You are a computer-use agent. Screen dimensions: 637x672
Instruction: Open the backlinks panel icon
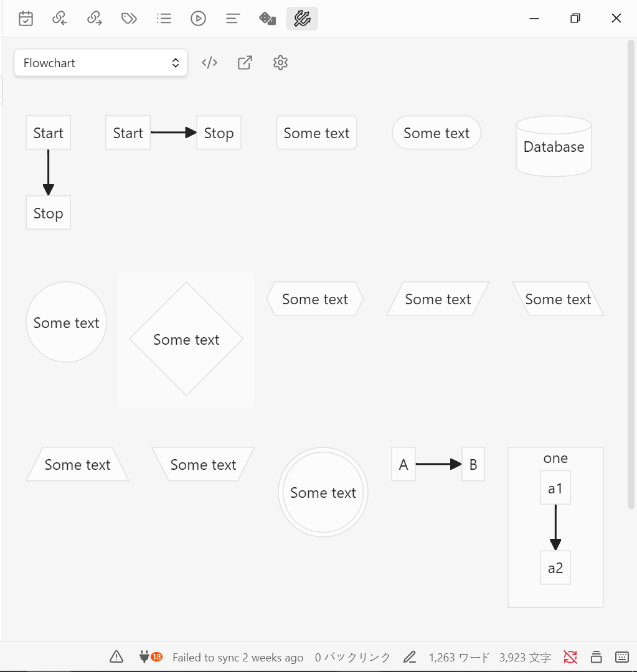coord(60,19)
